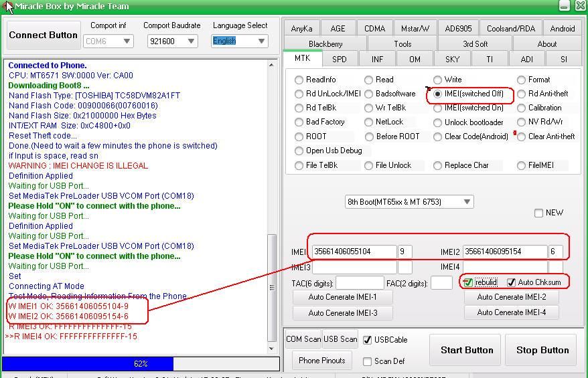Viewport: 588px width, 378px height.
Task: Select the Rd UnLock/IMEI radio button
Action: click(299, 94)
